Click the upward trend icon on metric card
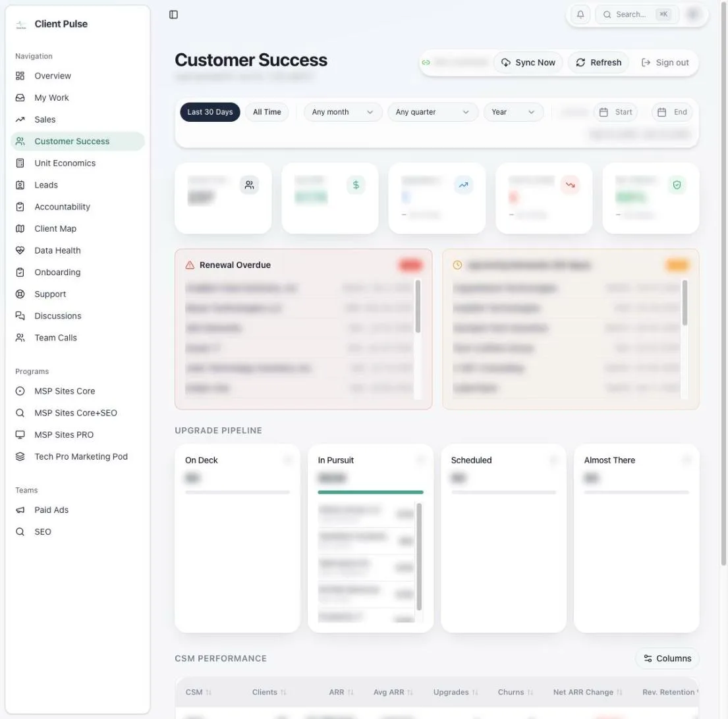Viewport: 728px width, 719px height. click(x=463, y=184)
